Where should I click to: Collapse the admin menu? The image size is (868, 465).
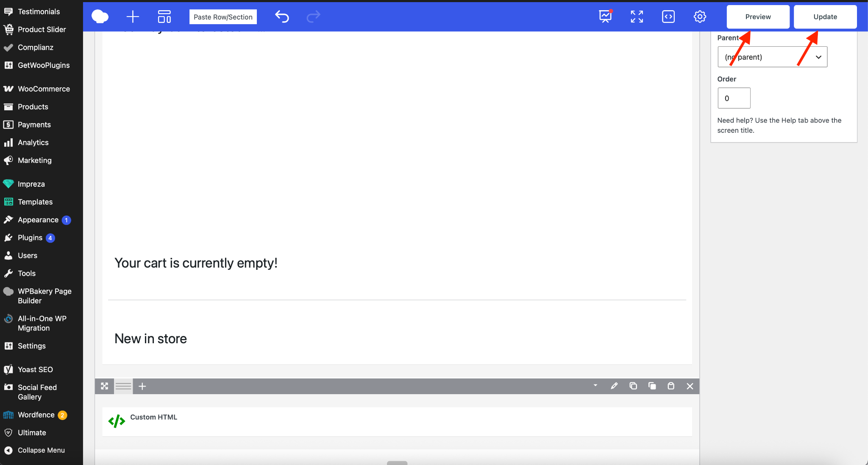pos(42,450)
